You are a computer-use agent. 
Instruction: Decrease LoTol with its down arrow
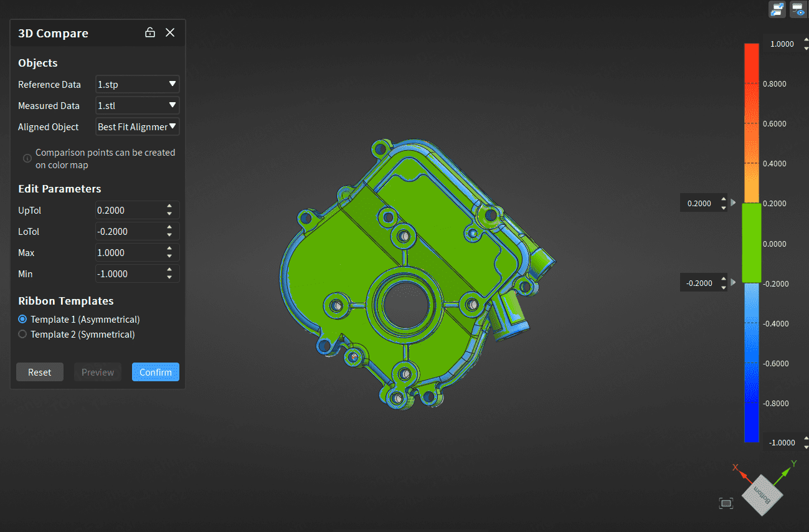(169, 235)
